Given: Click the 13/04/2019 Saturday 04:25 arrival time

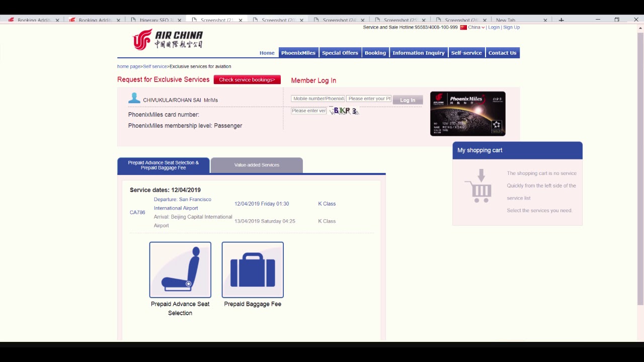Looking at the screenshot, I should tap(265, 221).
